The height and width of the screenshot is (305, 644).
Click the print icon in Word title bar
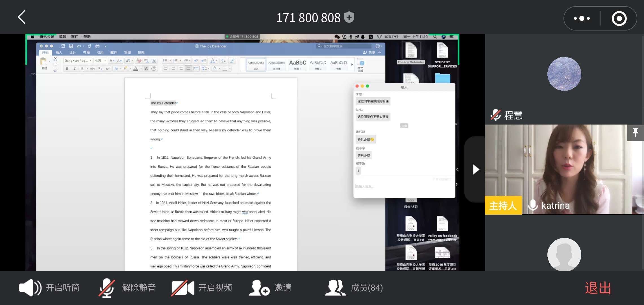point(97,46)
